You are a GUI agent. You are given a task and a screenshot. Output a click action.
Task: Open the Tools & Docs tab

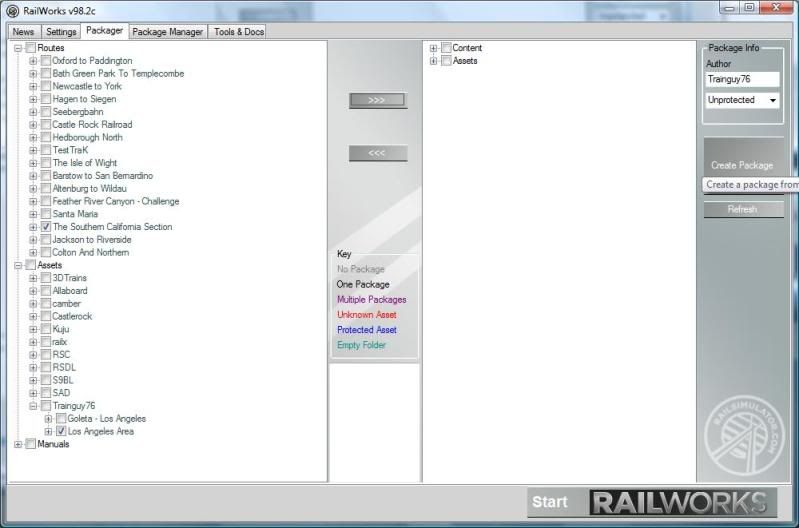point(239,32)
